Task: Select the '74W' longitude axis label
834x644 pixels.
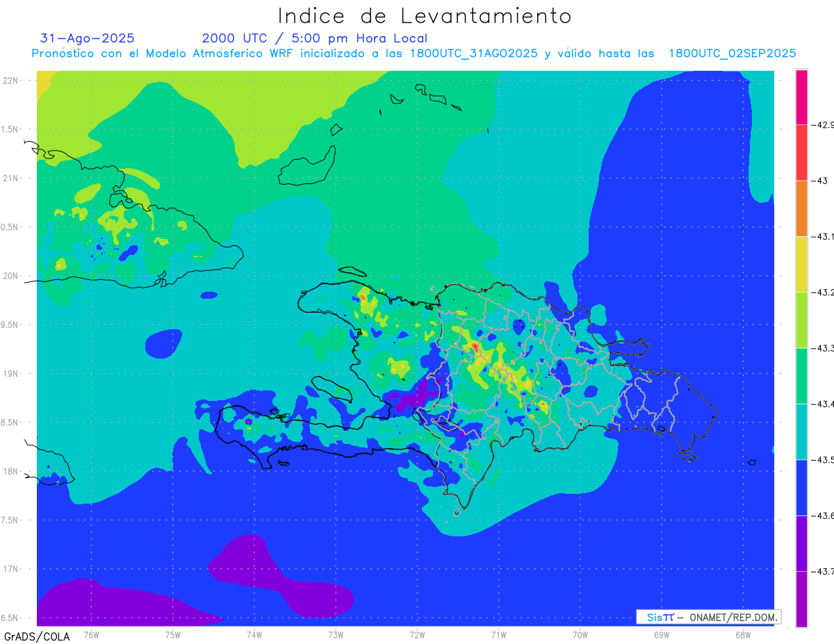Action: (x=254, y=635)
